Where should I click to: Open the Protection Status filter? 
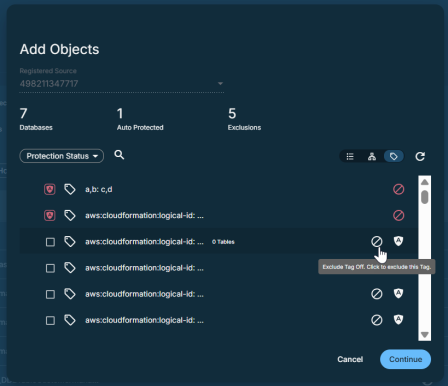62,156
